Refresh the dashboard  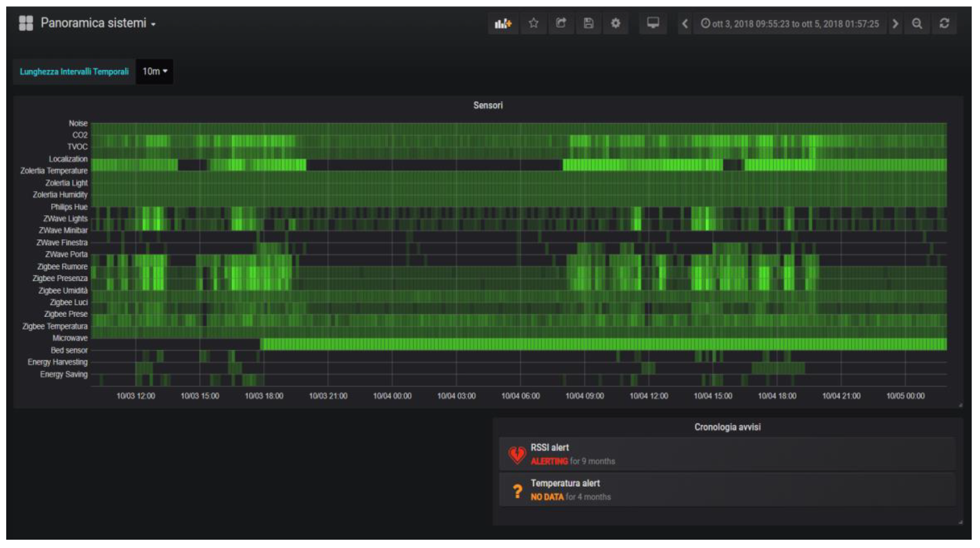[x=944, y=24]
